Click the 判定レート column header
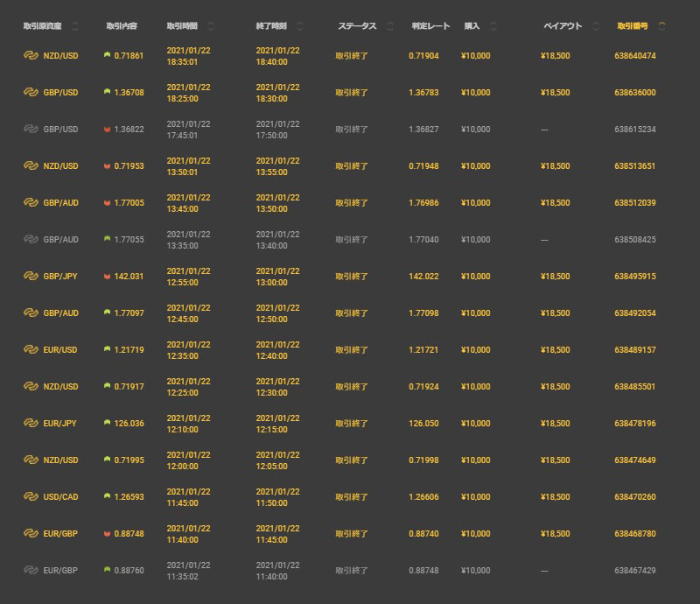The width and height of the screenshot is (700, 604). [430, 26]
